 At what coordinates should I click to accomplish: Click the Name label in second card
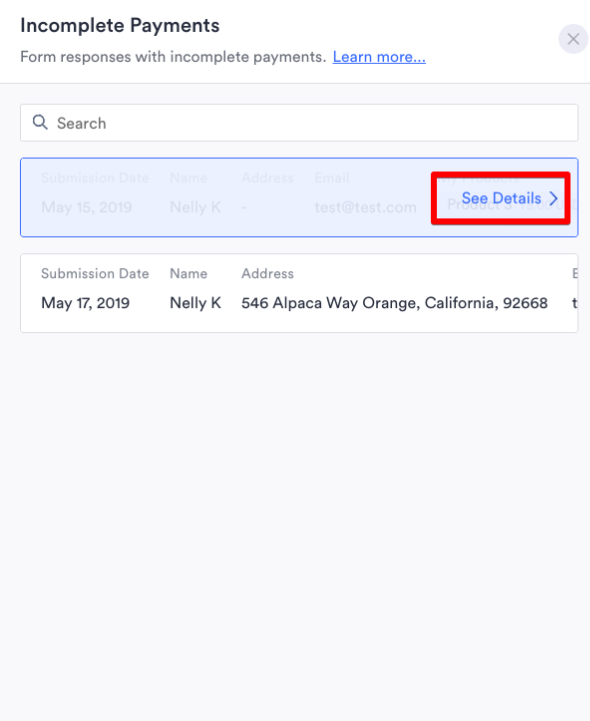coord(189,274)
